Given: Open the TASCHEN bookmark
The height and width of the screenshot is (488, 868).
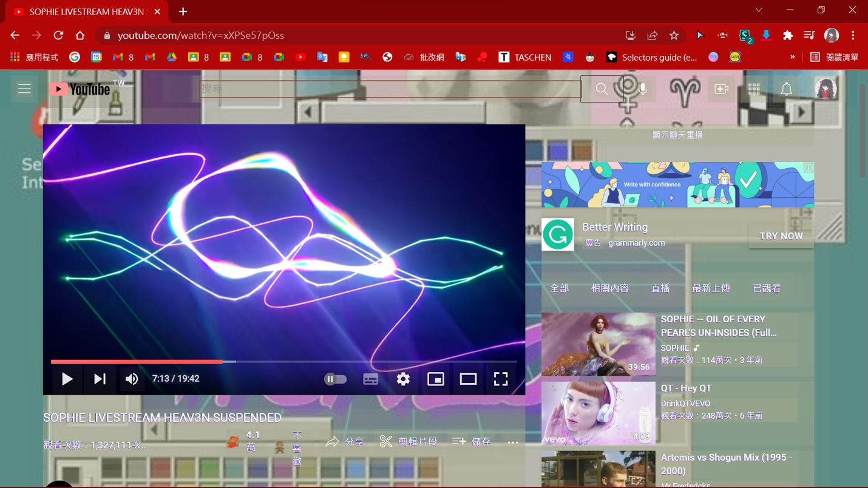Looking at the screenshot, I should pos(525,57).
